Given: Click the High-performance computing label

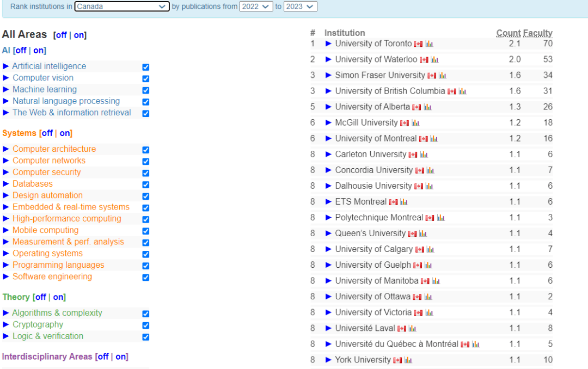Looking at the screenshot, I should point(67,219).
